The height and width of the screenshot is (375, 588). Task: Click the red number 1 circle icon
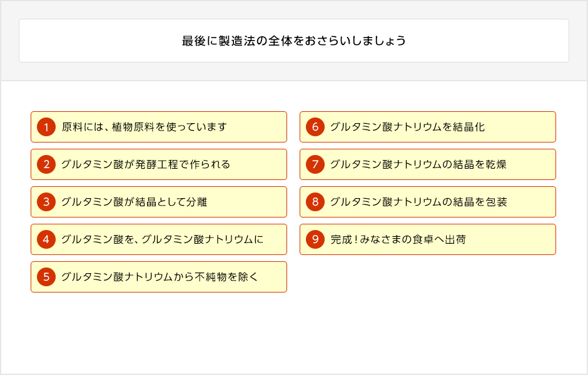[x=46, y=127]
